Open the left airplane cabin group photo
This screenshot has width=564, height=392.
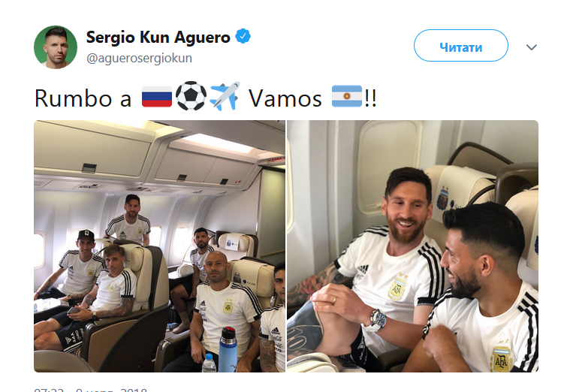[x=159, y=246]
